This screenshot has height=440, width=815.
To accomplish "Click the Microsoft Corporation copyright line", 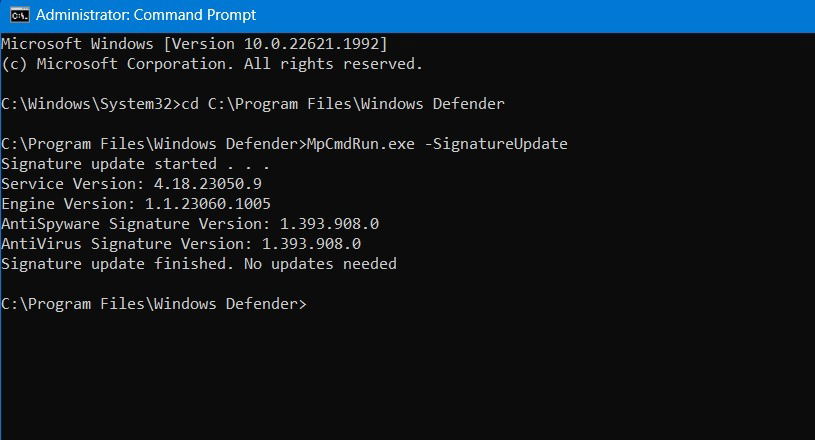I will [212, 64].
